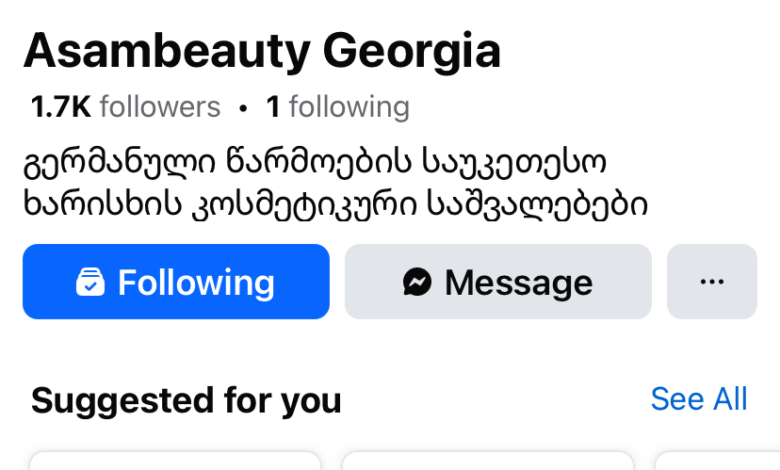780x470 pixels.
Task: Click the second line of Georgian description
Action: click(335, 205)
